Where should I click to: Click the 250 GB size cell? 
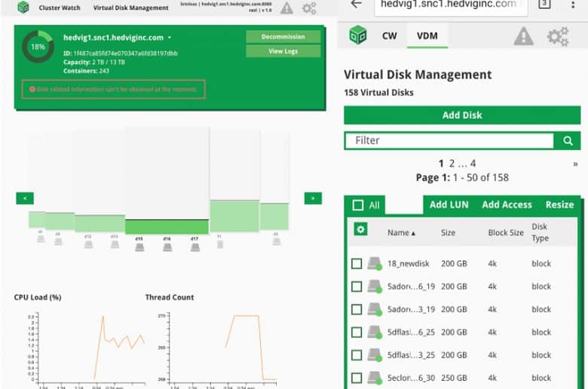point(454,378)
